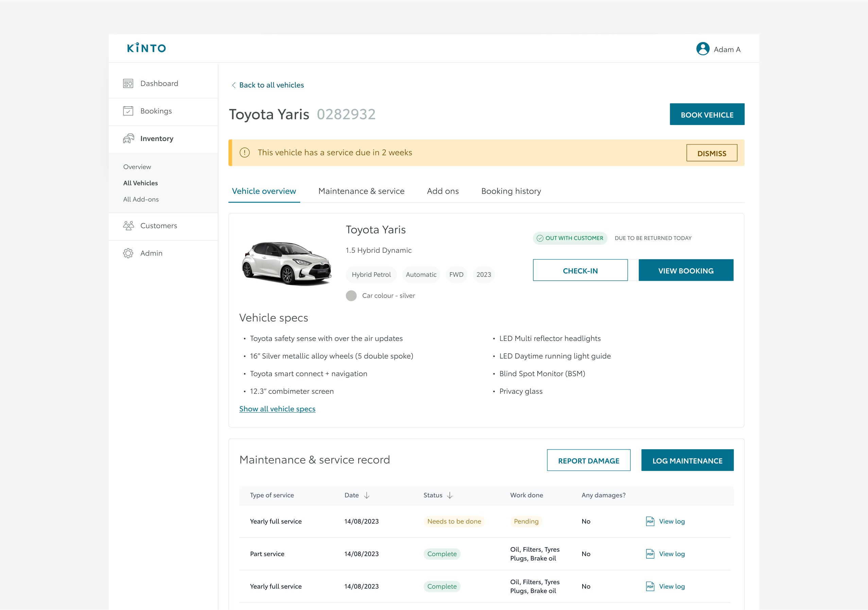Go back via the chevron to all vehicles
Image resolution: width=868 pixels, height=610 pixels.
(x=233, y=85)
